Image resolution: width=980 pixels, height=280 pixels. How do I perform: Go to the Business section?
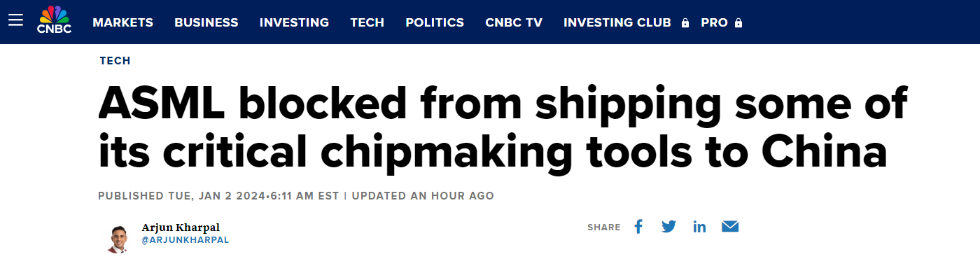(x=206, y=22)
